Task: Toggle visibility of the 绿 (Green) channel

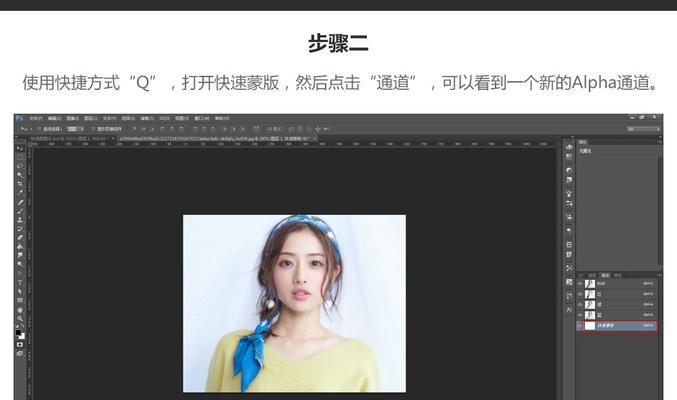Action: coord(580,305)
